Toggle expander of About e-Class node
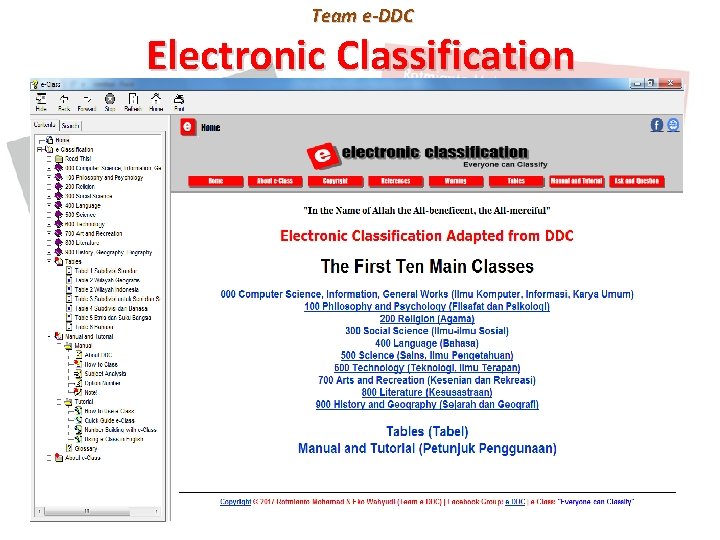The width and height of the screenshot is (720, 540). tap(49, 457)
